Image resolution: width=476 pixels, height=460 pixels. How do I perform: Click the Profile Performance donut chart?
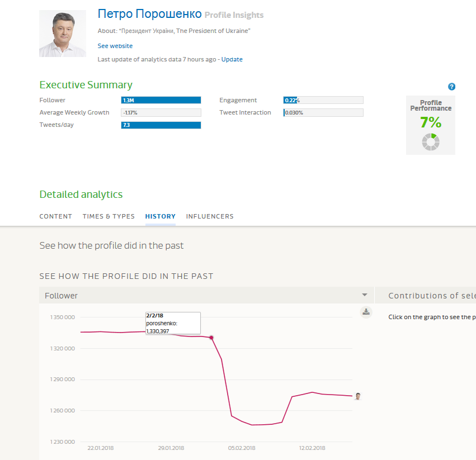[430, 142]
